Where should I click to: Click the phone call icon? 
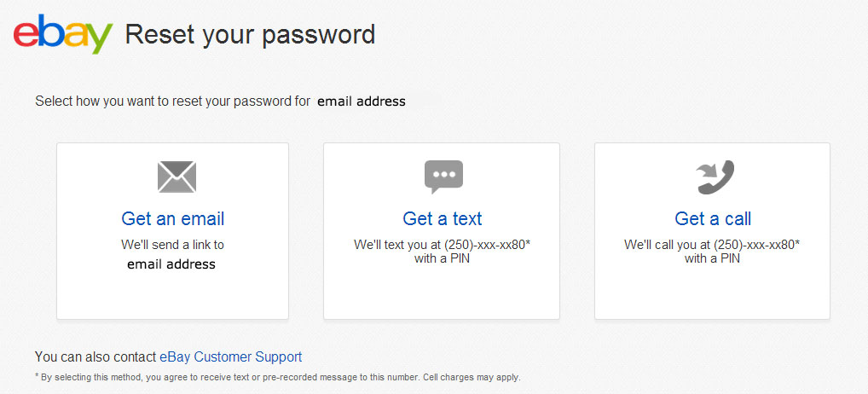[715, 177]
